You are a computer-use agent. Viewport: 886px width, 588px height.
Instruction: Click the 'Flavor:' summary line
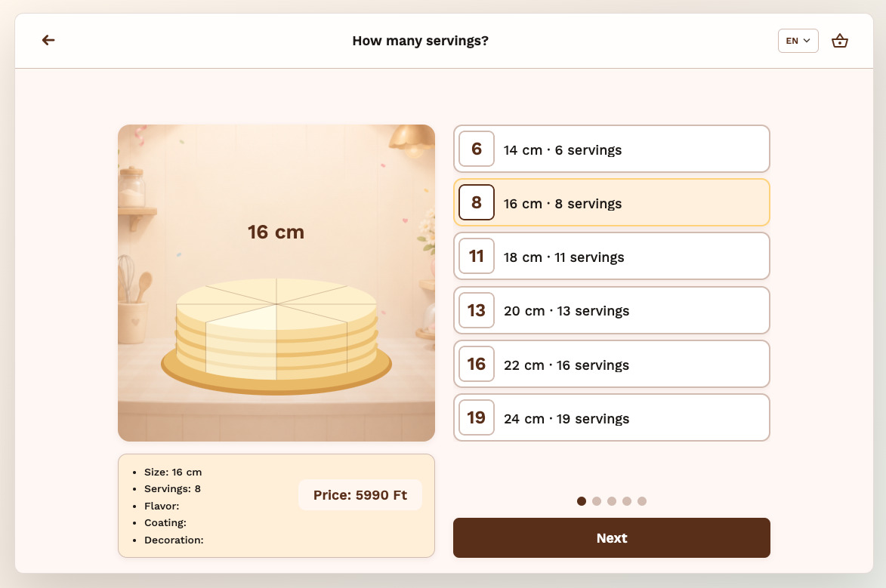click(162, 506)
